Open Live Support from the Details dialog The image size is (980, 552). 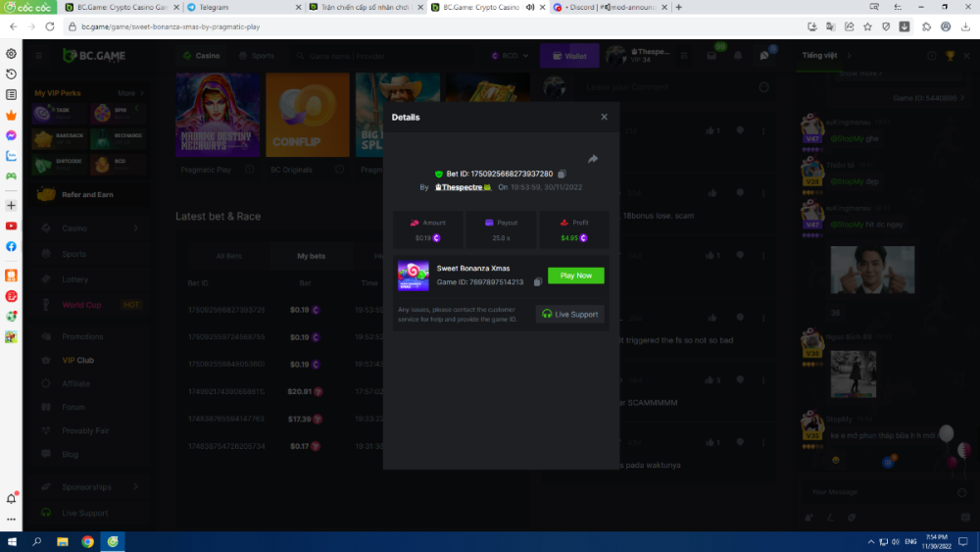[x=570, y=314]
